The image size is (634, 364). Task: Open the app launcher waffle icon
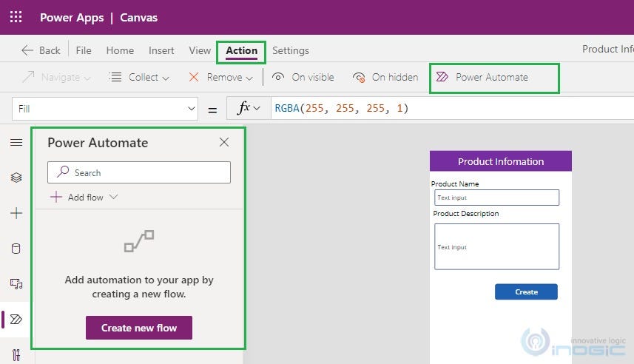coord(16,17)
